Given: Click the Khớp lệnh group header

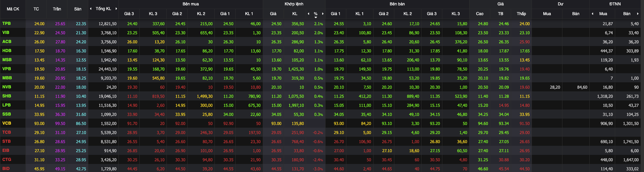Looking at the screenshot, I should [294, 4].
